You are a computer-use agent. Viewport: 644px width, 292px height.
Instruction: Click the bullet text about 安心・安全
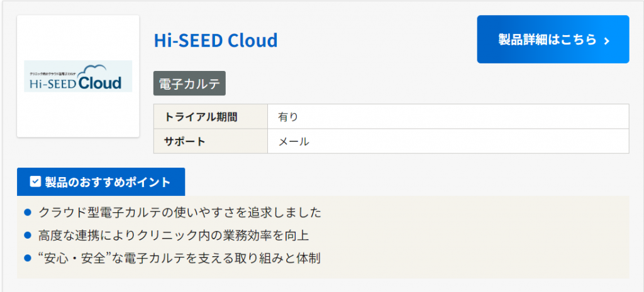pos(179,258)
